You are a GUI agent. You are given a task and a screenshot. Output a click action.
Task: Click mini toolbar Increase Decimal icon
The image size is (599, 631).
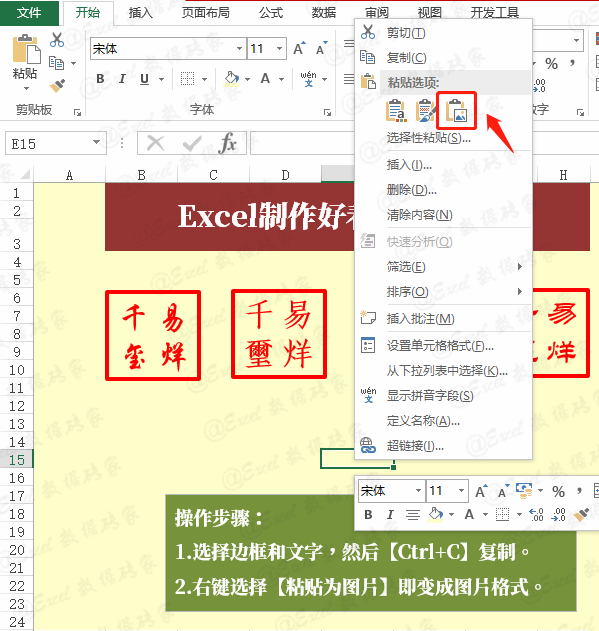pos(536,515)
